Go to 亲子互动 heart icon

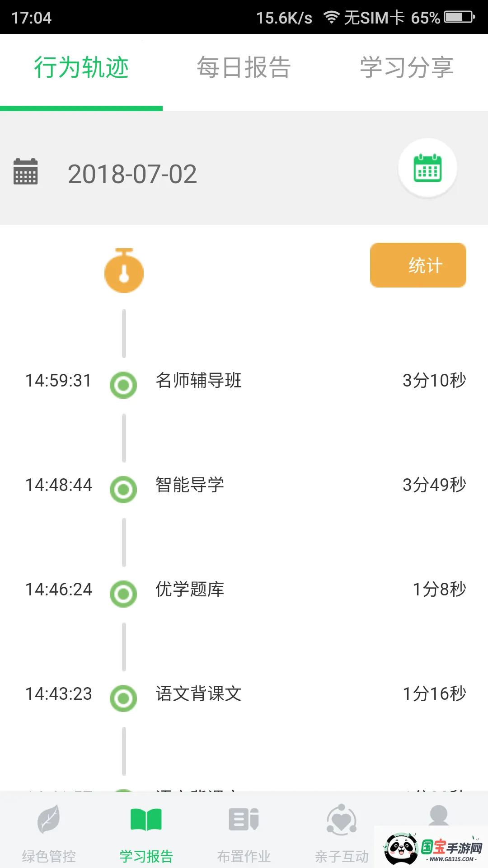click(x=342, y=820)
